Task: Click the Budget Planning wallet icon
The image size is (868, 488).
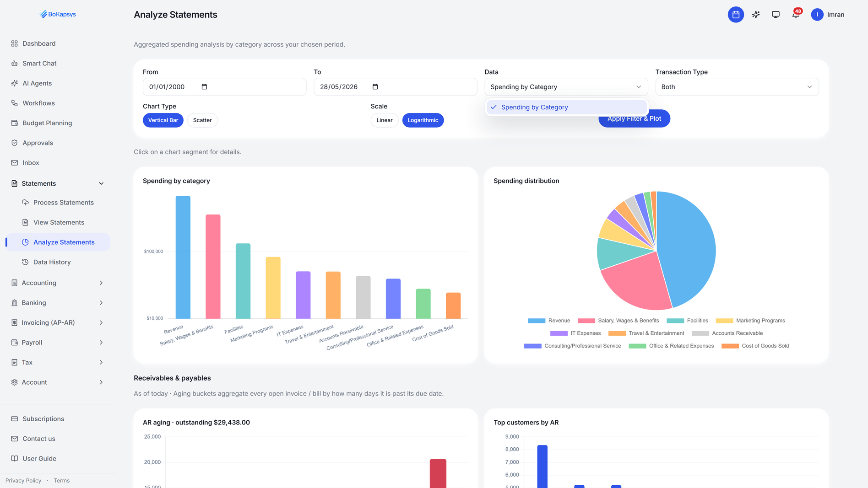Action: [x=15, y=123]
